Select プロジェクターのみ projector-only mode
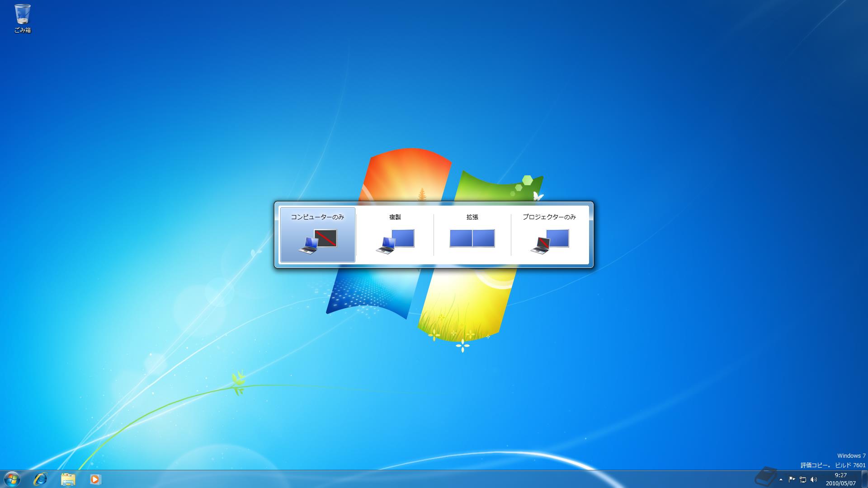The height and width of the screenshot is (488, 868). (x=549, y=235)
